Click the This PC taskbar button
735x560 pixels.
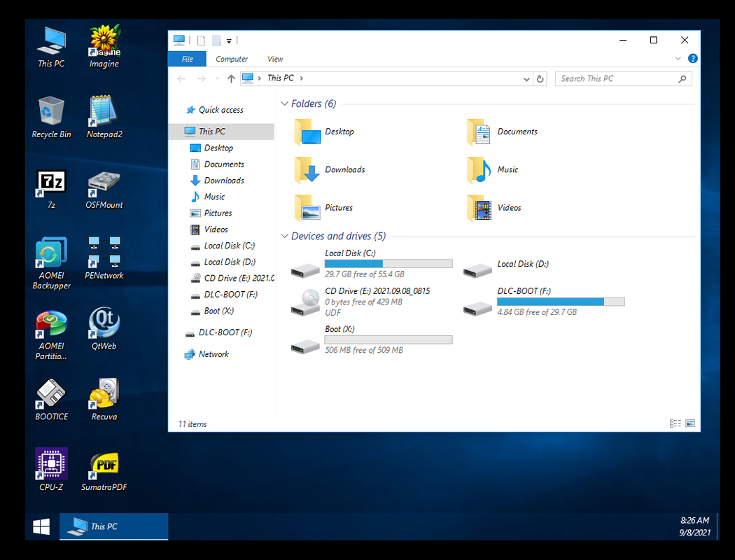click(x=114, y=526)
